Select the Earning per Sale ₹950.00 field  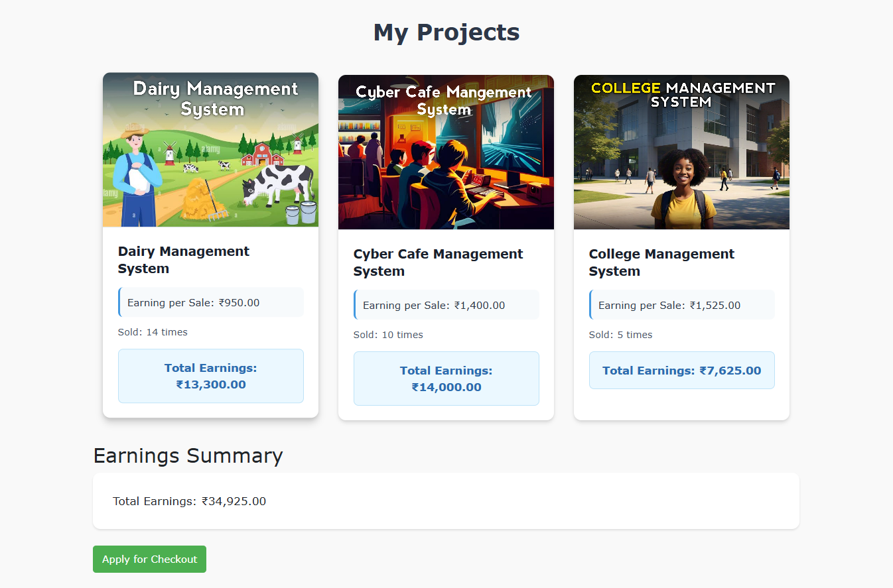pos(210,302)
